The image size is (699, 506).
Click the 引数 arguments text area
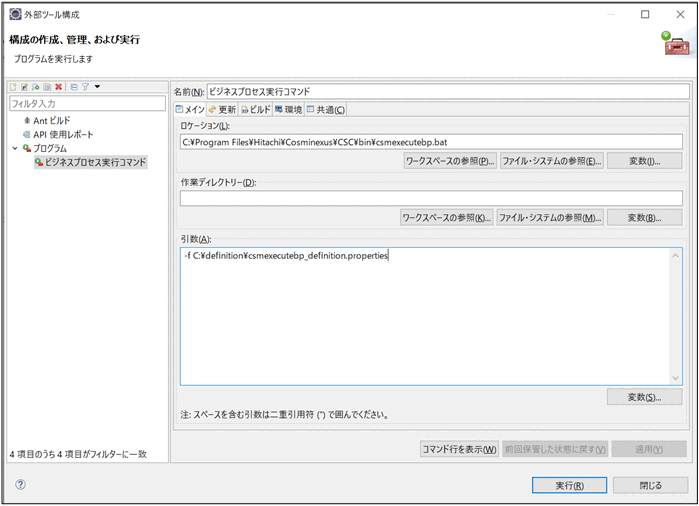426,317
